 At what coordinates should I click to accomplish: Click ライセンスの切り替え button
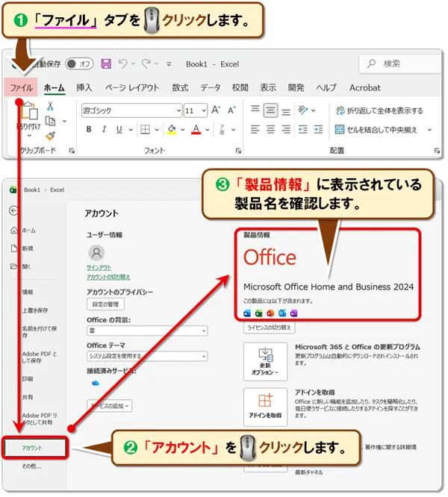pos(270,328)
